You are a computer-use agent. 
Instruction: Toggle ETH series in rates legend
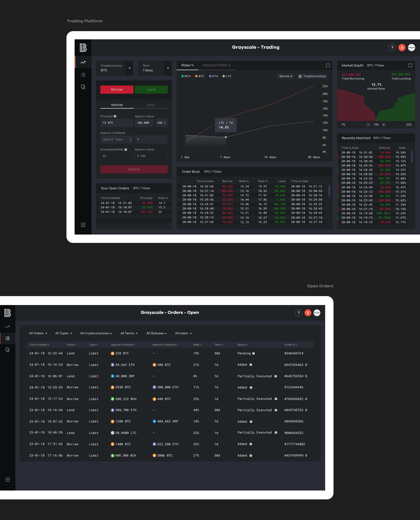click(x=214, y=76)
